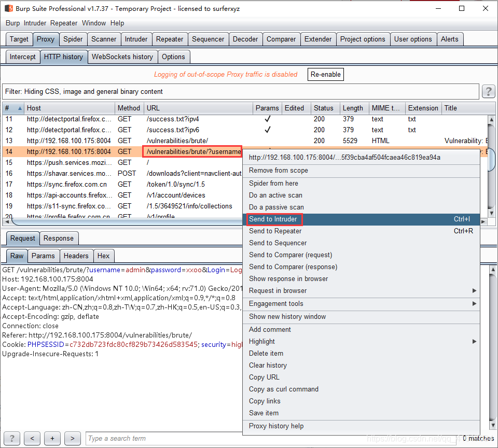This screenshot has width=498, height=448.
Task: Select history row 13 vulnerabilities/brute
Action: click(x=244, y=141)
